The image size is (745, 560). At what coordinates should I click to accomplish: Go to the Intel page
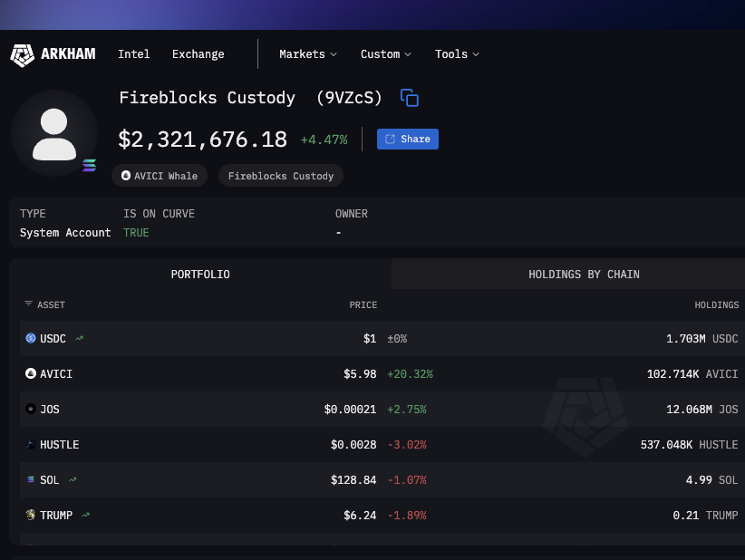(x=134, y=54)
